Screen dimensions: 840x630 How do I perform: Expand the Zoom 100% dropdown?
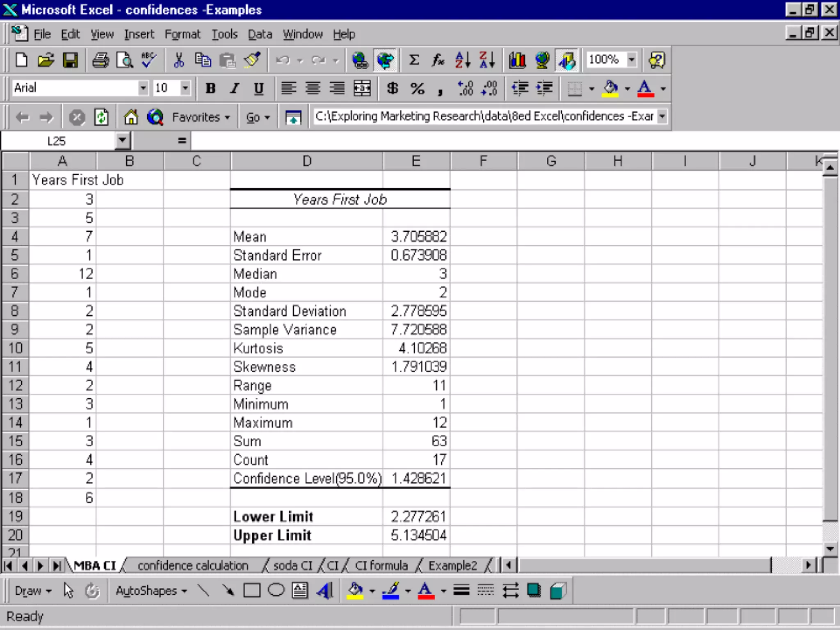(x=632, y=59)
